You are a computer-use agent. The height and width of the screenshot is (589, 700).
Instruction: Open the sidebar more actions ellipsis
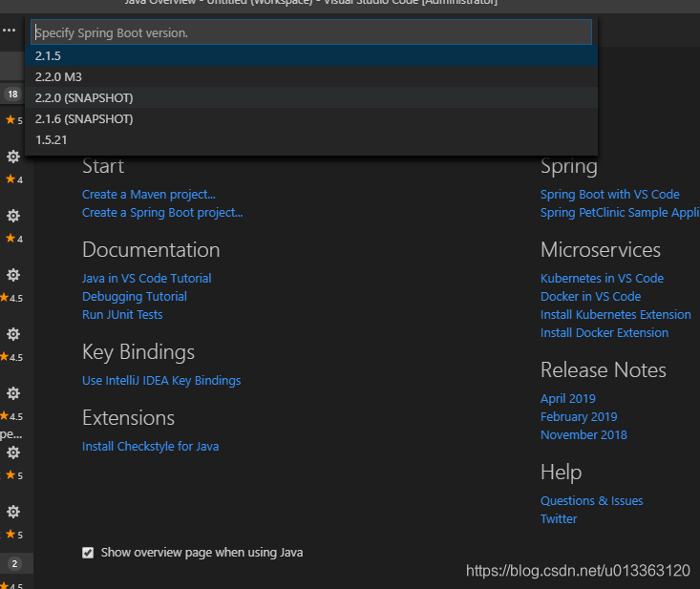click(x=10, y=31)
